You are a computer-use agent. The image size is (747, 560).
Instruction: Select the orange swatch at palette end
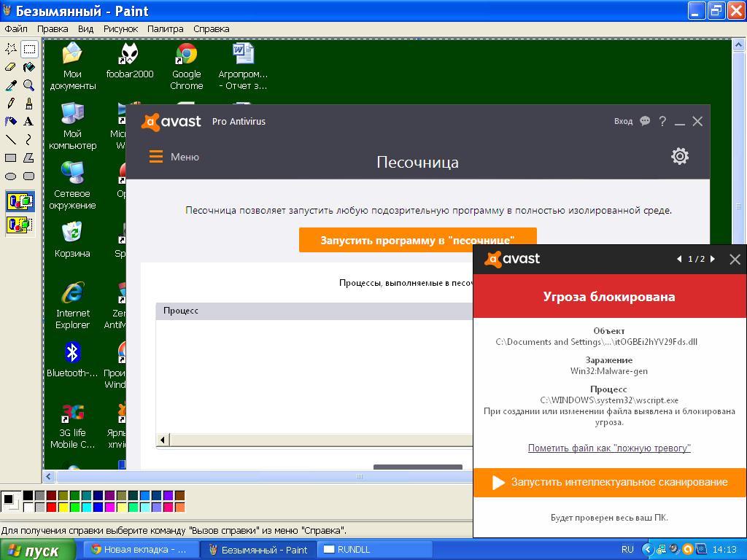tap(179, 507)
